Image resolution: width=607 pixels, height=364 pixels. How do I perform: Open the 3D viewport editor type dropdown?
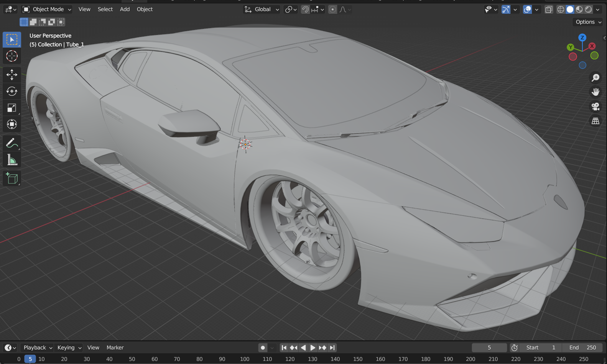point(10,9)
